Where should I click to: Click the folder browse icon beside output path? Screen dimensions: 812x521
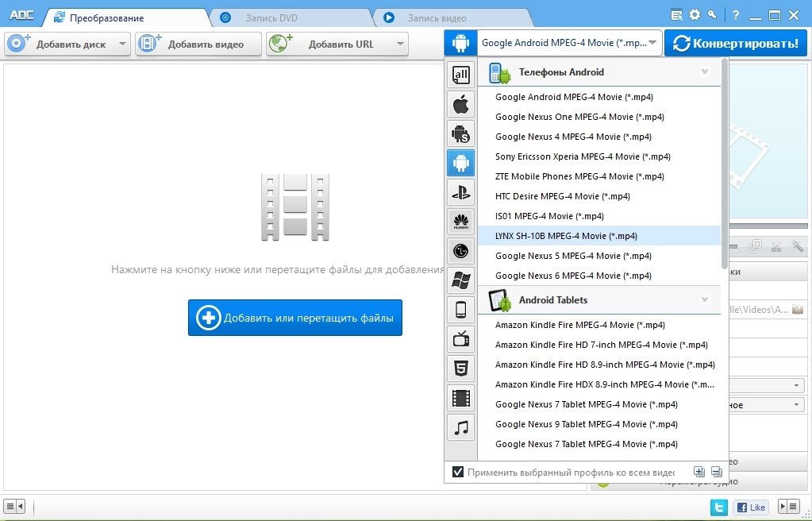click(x=798, y=310)
